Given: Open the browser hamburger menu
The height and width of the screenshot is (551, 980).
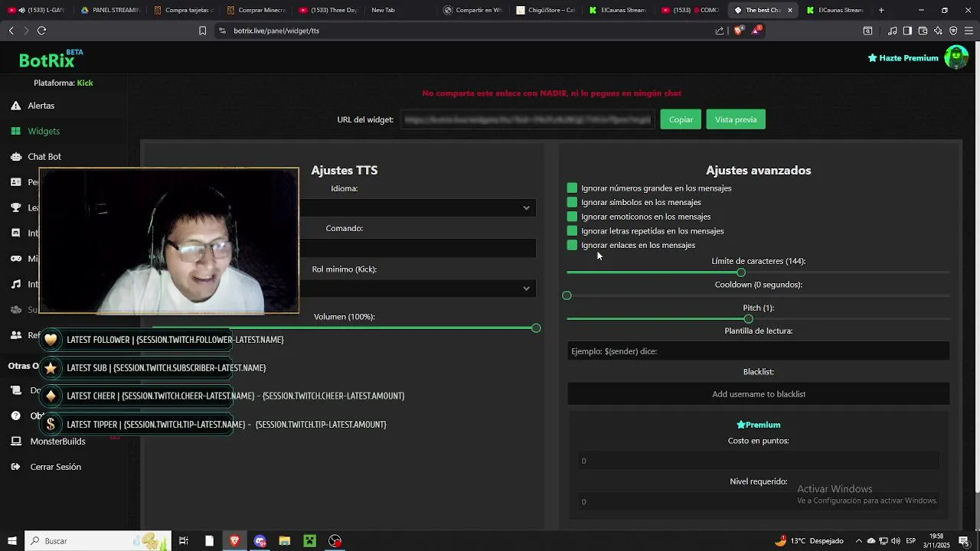Looking at the screenshot, I should click(x=969, y=31).
